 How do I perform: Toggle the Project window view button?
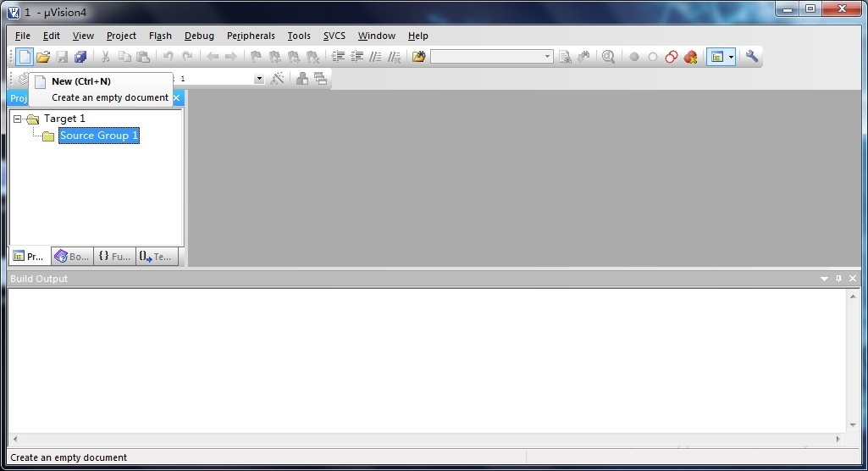(x=717, y=57)
